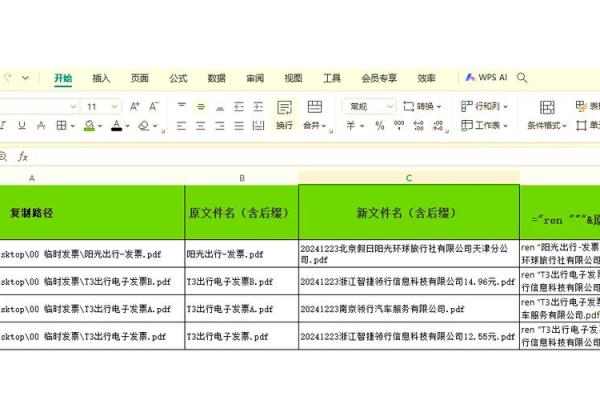Open 行和列 menu
The image size is (600, 400).
click(484, 106)
